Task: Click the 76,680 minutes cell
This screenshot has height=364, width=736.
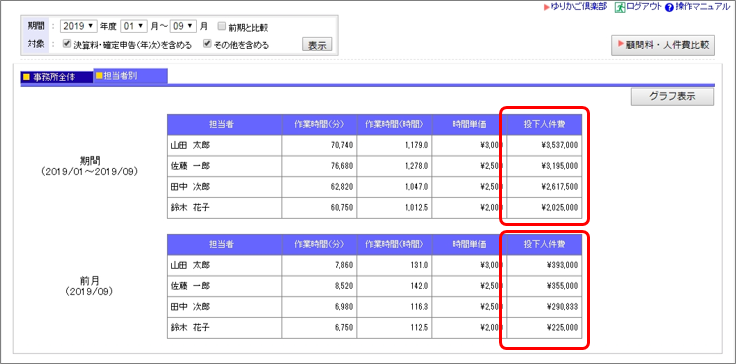Action: [319, 166]
